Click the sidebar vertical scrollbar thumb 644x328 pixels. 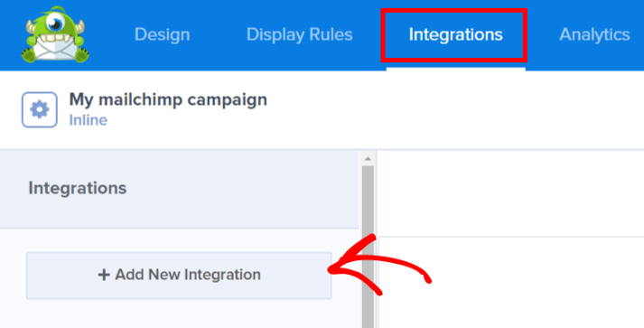(368, 247)
